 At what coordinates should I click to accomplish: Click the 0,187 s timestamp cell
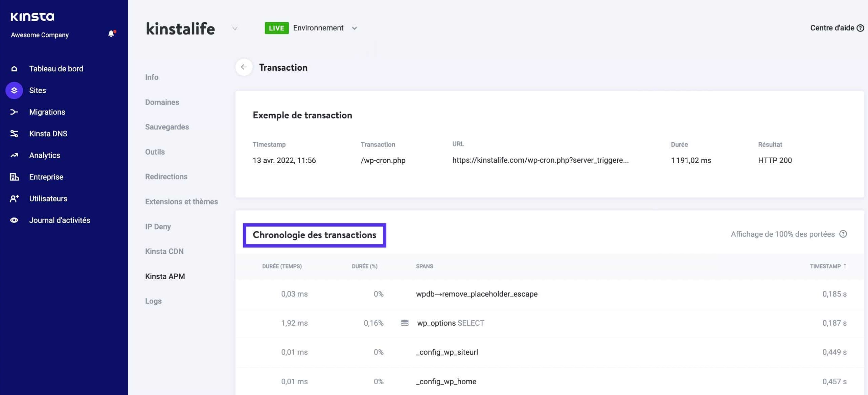834,323
